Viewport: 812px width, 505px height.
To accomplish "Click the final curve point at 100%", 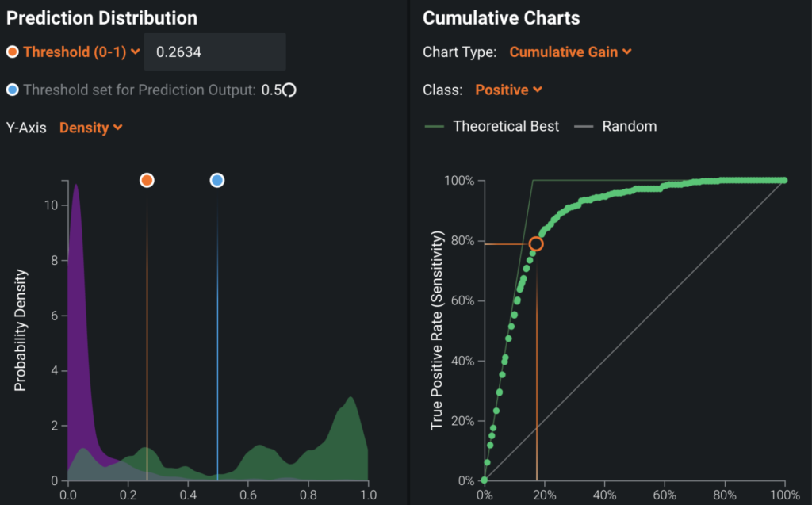I will click(x=784, y=180).
